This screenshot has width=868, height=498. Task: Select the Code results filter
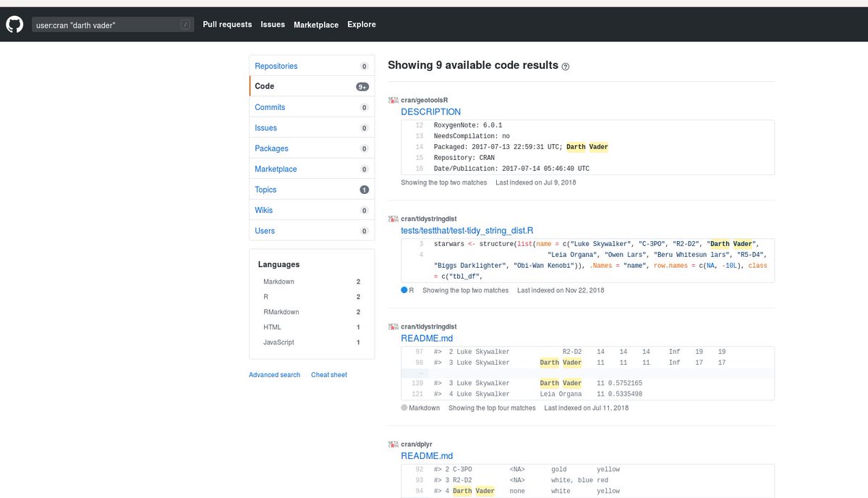[x=312, y=86]
